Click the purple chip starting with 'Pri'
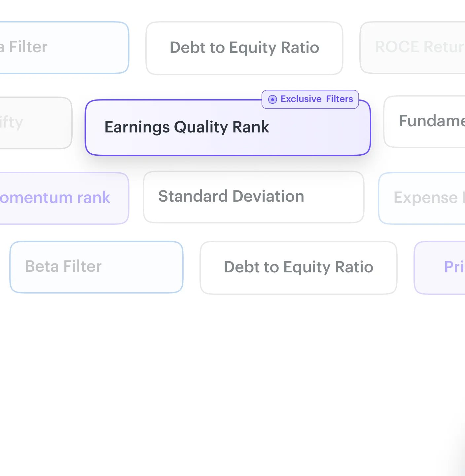This screenshot has width=465, height=476. (x=443, y=267)
